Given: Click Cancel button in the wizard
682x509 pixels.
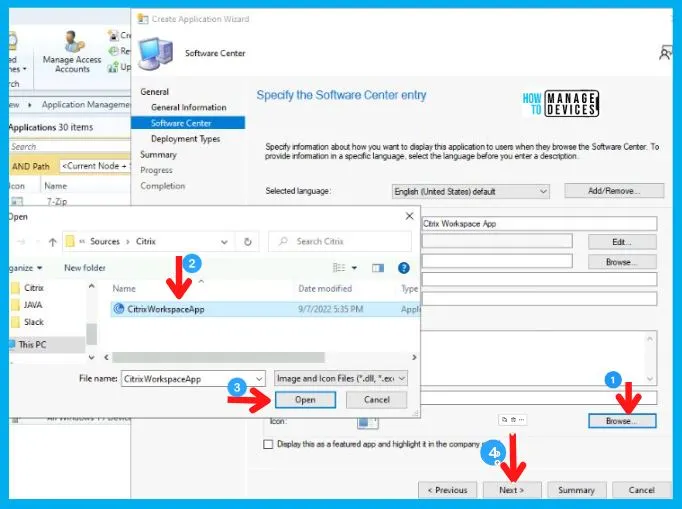Looking at the screenshot, I should pyautogui.click(x=642, y=490).
